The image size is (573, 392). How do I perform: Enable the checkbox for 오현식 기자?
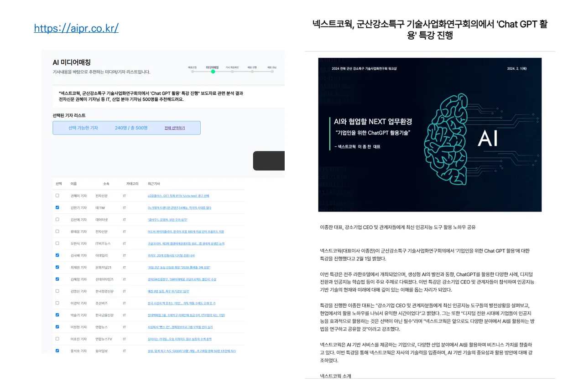pyautogui.click(x=57, y=243)
